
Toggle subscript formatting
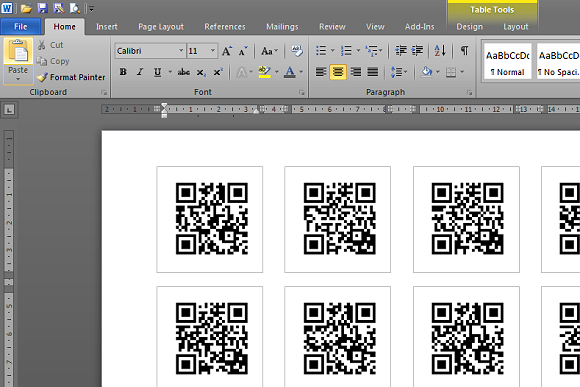[200, 72]
